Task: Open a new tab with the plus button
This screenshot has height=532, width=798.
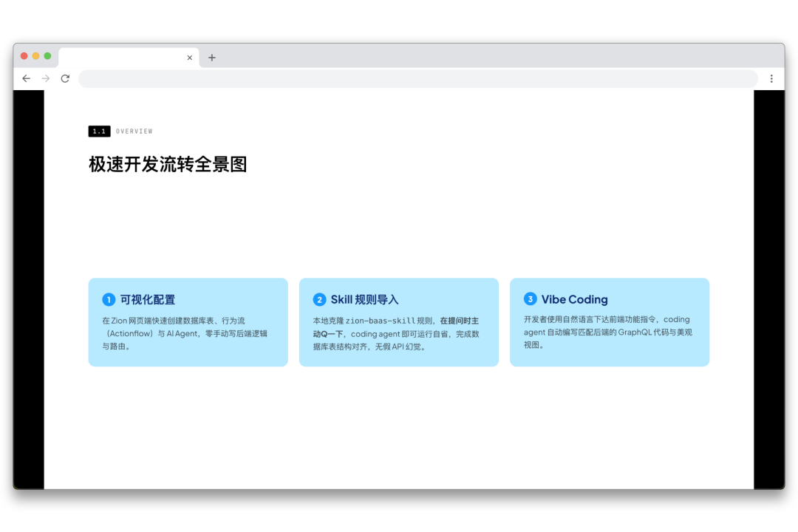Action: tap(212, 58)
